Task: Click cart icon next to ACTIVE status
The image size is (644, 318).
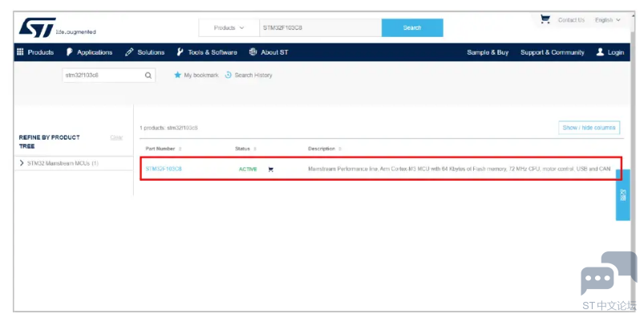Action: pos(270,169)
